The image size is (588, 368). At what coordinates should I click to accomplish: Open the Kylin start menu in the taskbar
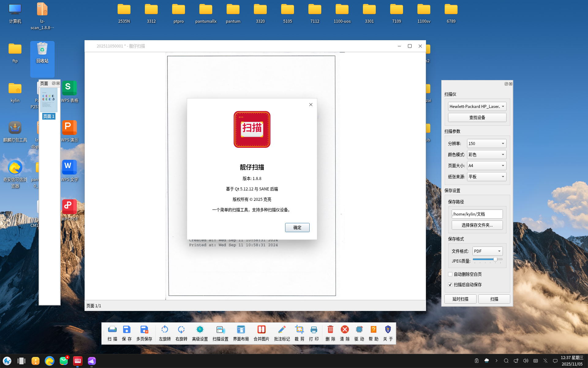(7, 361)
